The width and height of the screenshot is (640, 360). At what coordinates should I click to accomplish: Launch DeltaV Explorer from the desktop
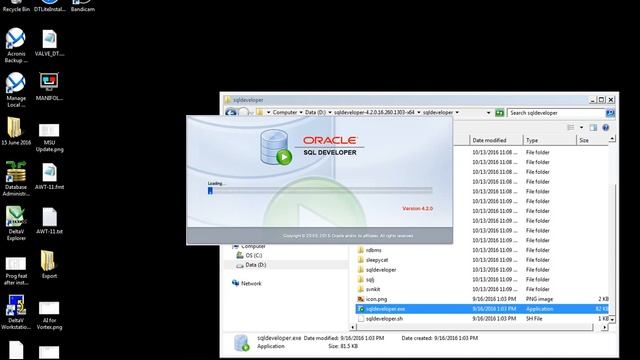(16, 223)
